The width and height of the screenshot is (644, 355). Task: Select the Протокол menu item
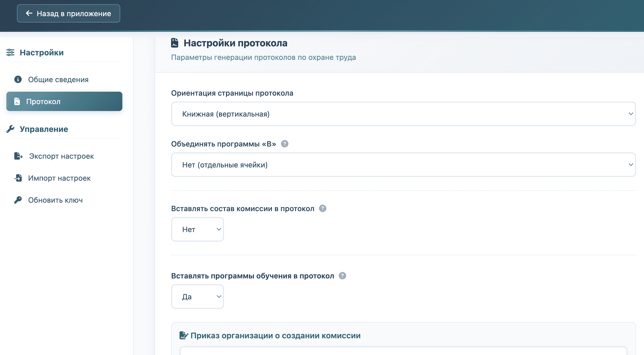point(64,101)
